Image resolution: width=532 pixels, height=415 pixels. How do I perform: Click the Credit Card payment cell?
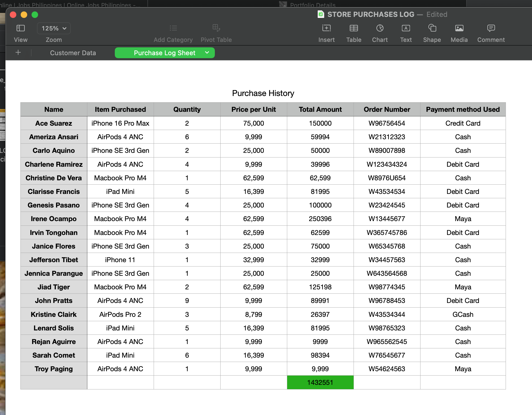[x=463, y=123]
